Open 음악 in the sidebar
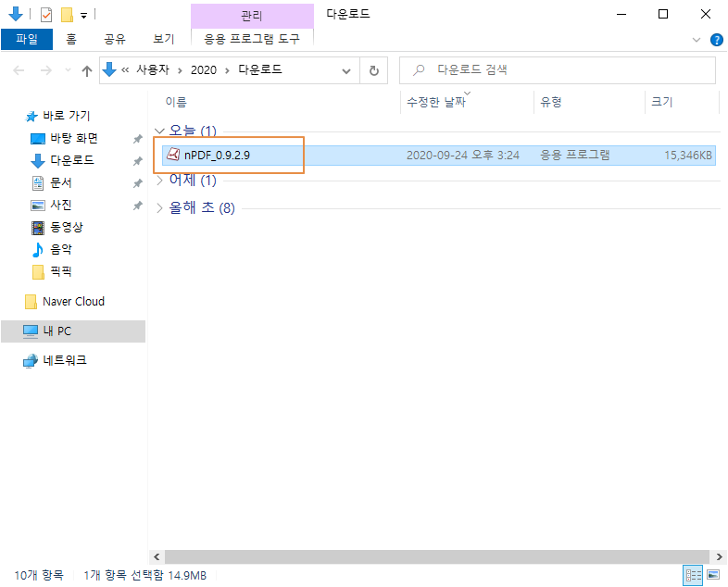Screen dimensions: 728x587 (x=52, y=250)
